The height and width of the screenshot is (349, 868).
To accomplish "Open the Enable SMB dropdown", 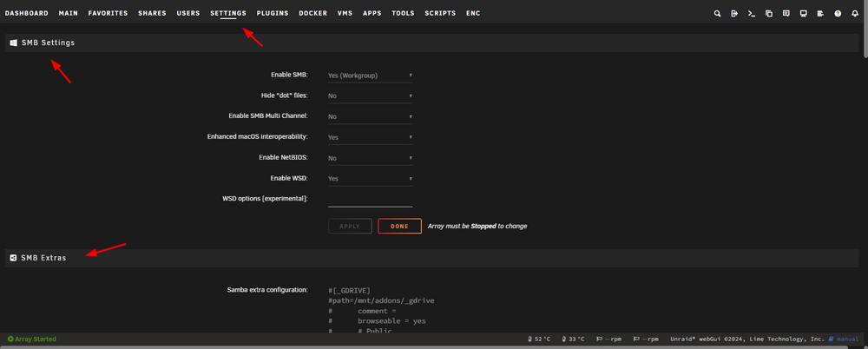I will pos(371,76).
